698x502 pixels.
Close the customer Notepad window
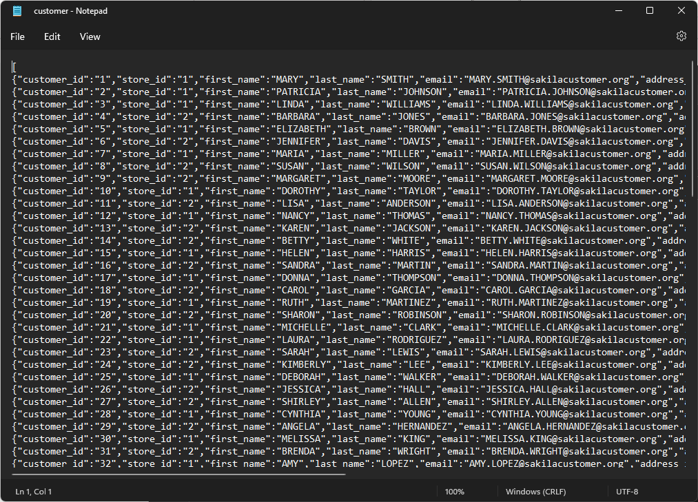tap(681, 11)
